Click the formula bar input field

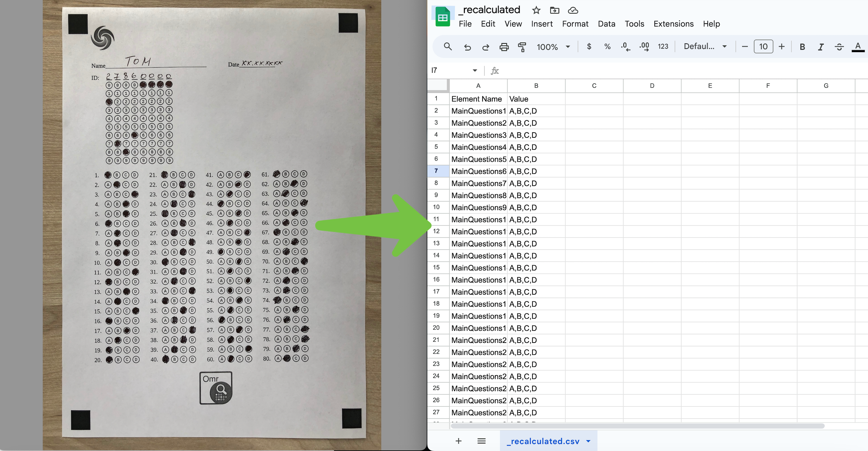point(677,70)
